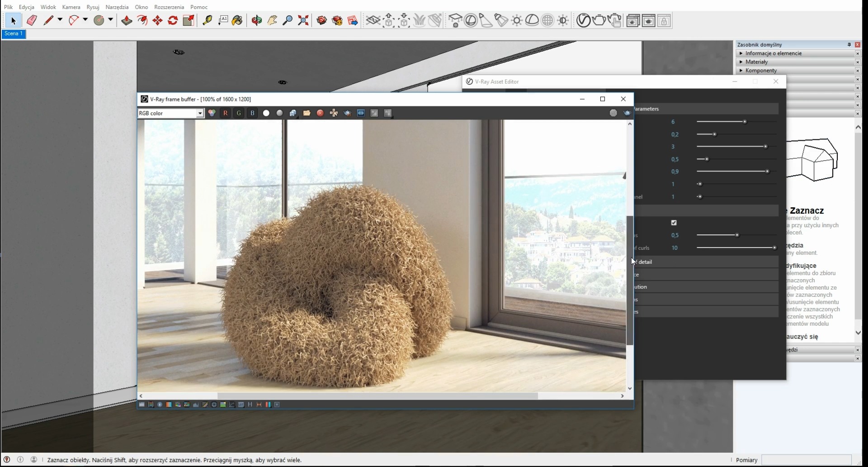Select the arrow Select tool
The image size is (868, 467).
(x=13, y=21)
